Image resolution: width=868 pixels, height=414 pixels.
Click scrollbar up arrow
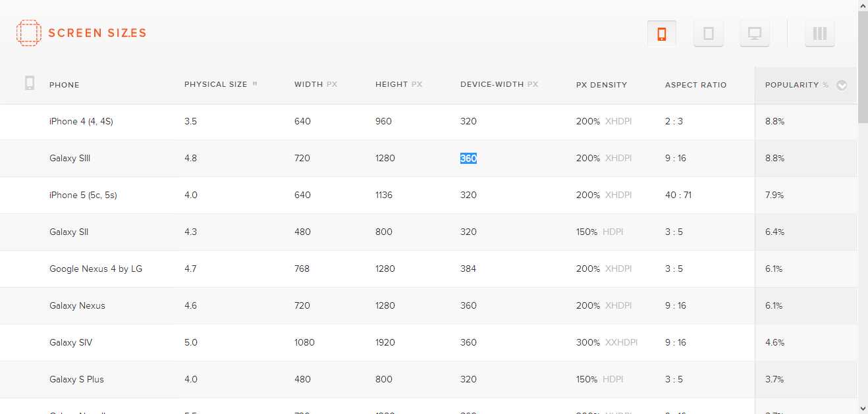click(863, 5)
